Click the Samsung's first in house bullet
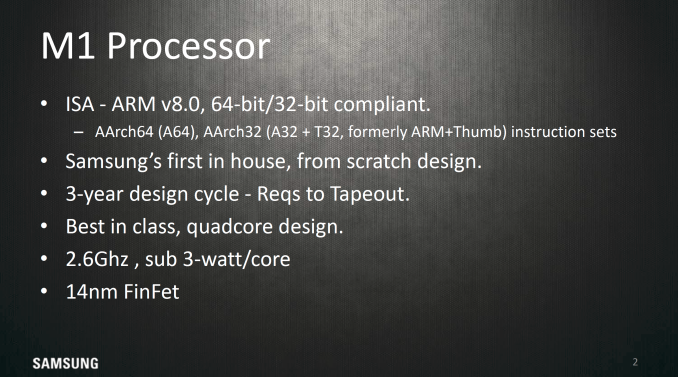This screenshot has width=678, height=377. (x=273, y=161)
